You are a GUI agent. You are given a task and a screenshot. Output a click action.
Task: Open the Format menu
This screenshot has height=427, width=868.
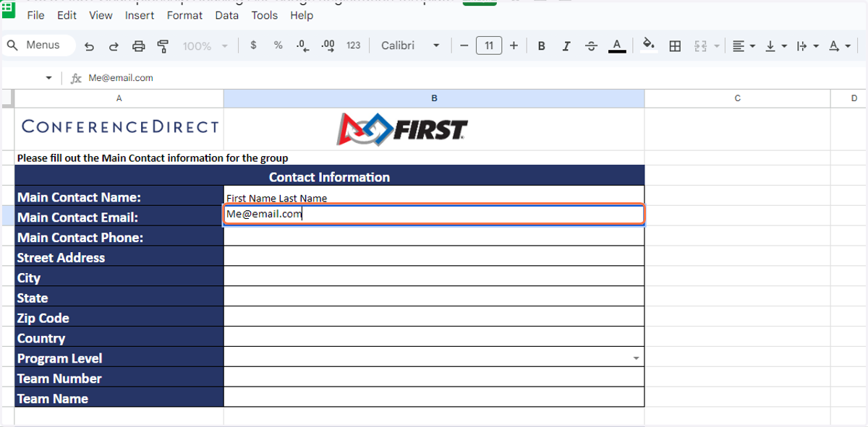pyautogui.click(x=184, y=15)
